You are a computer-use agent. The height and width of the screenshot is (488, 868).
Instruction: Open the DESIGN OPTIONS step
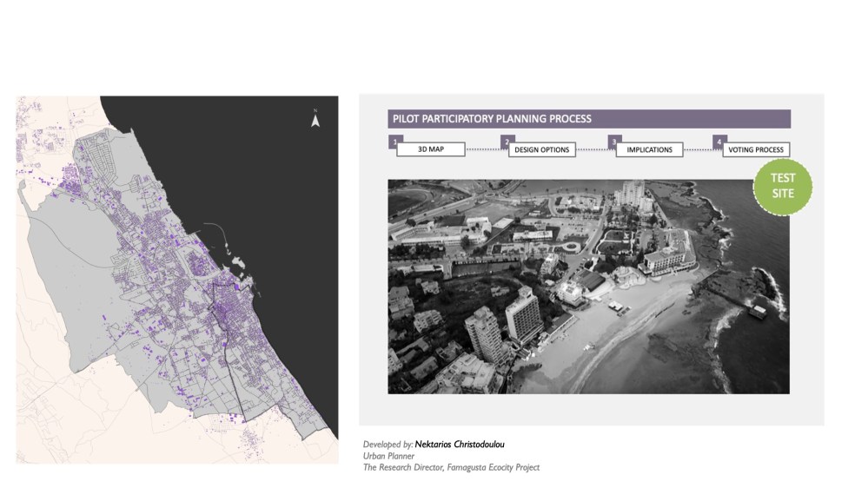click(x=541, y=149)
